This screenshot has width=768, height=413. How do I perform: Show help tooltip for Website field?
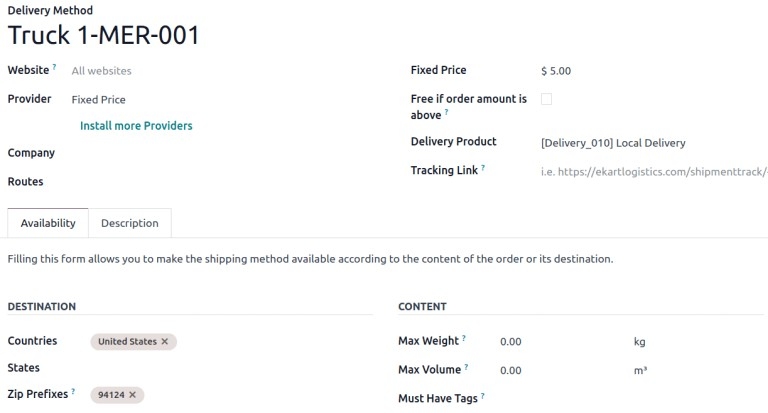[54, 68]
